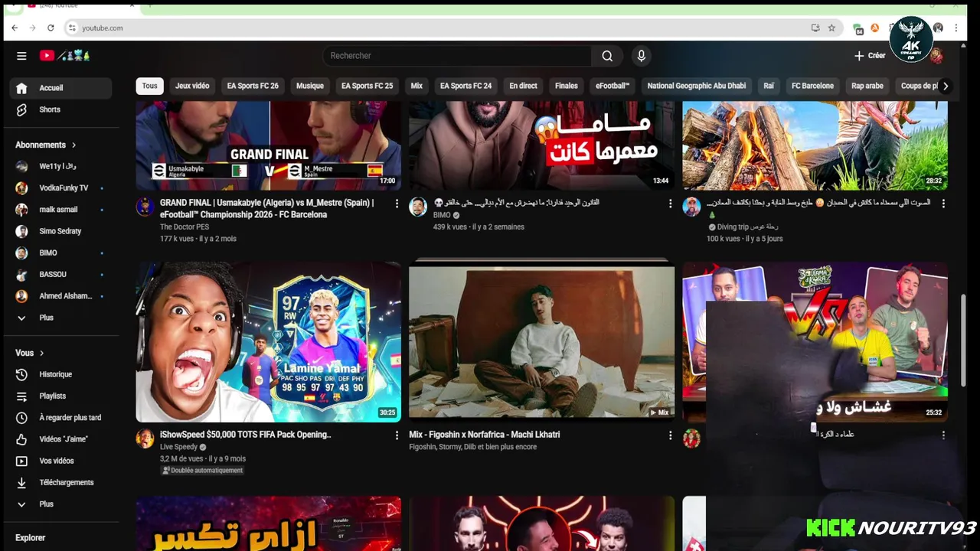Open options menu for GRAND FINAL video
This screenshot has width=980, height=551.
397,204
